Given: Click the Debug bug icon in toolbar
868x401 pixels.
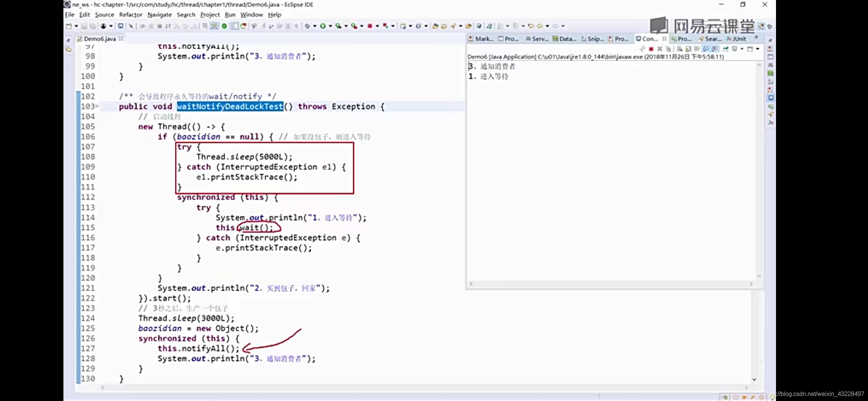Looking at the screenshot, I should pyautogui.click(x=307, y=26).
